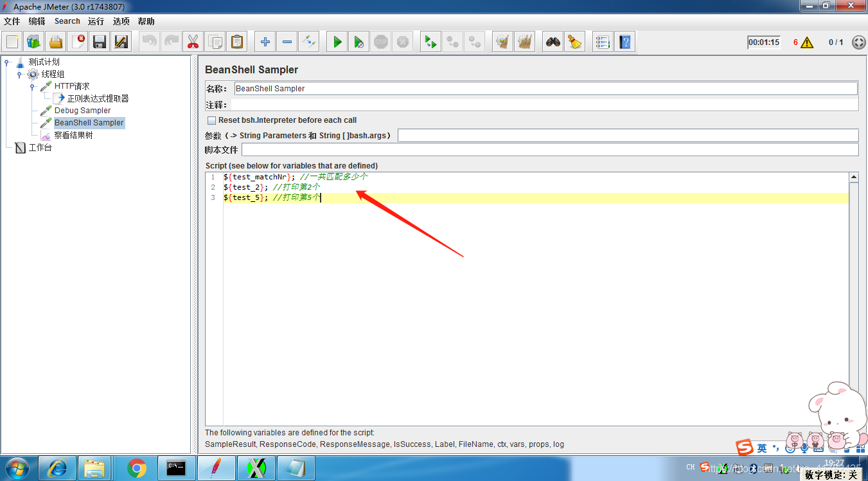Click the 注释 comment field

(x=545, y=105)
